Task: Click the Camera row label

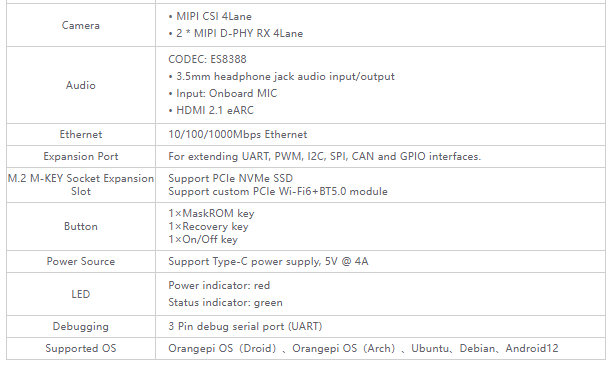Action: (x=81, y=25)
